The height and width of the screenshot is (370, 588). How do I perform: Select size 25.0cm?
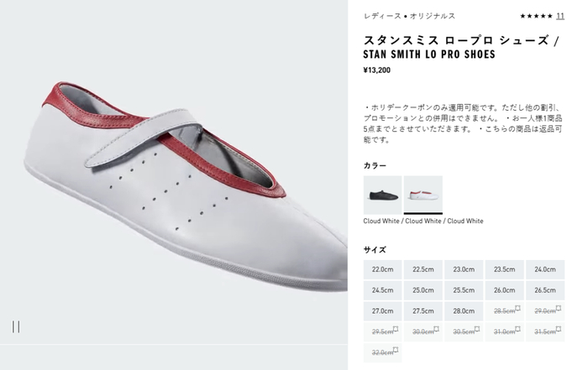click(423, 290)
